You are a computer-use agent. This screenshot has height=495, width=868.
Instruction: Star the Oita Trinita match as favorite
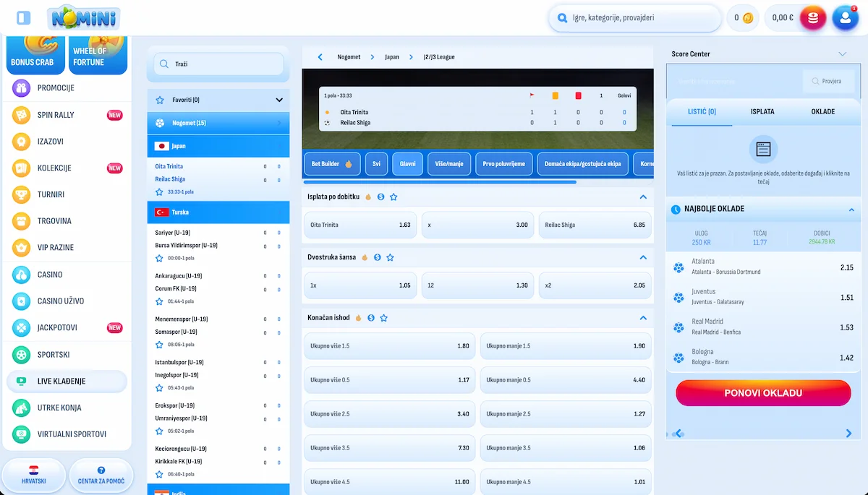pyautogui.click(x=159, y=192)
